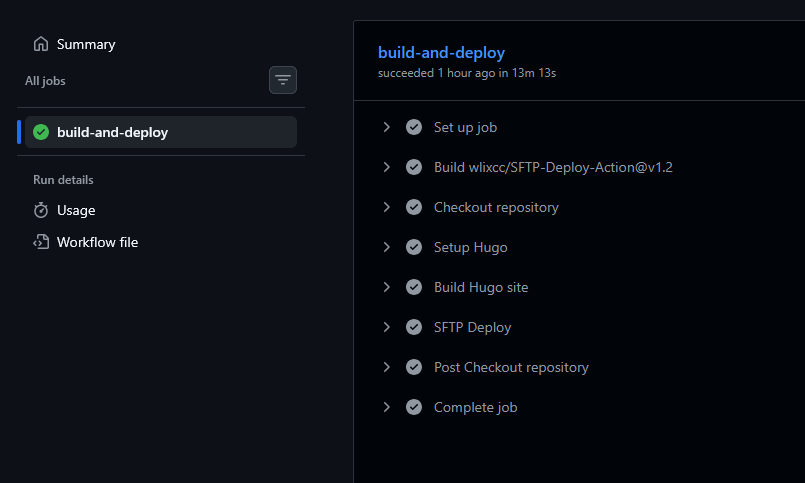The image size is (805, 483).
Task: Click the Workflow file code icon
Action: 41,242
